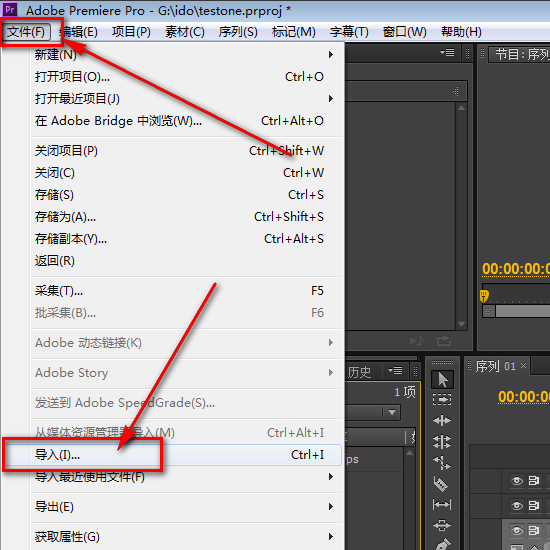Screen dimensions: 550x550
Task: Expand the 导出(E) submenu arrow
Action: coord(330,507)
